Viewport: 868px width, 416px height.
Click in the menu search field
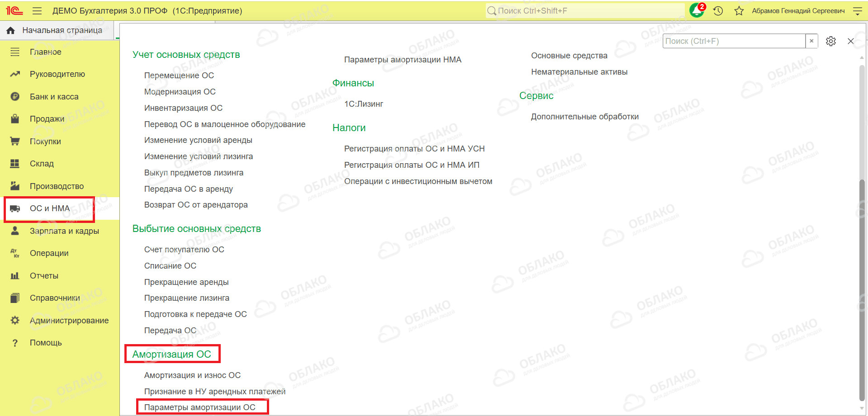pyautogui.click(x=734, y=41)
